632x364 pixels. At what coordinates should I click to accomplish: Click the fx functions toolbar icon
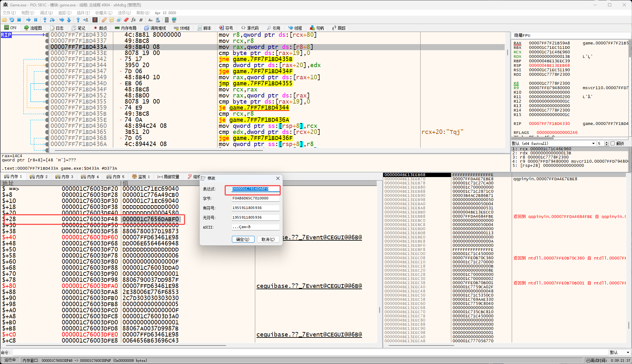(x=133, y=20)
